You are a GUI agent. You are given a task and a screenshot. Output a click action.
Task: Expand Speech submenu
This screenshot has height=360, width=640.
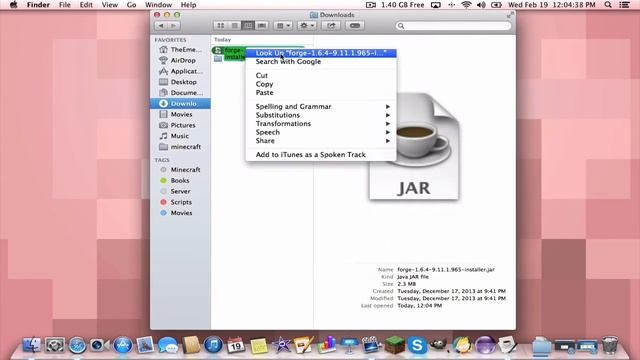point(321,132)
